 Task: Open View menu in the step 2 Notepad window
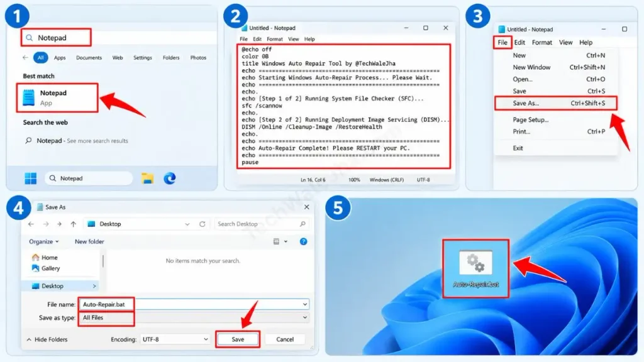point(293,39)
